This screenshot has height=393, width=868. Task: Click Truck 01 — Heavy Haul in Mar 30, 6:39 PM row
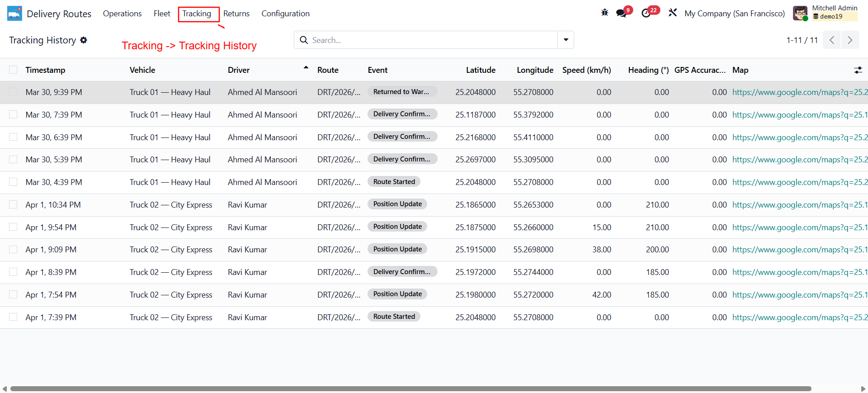click(170, 137)
